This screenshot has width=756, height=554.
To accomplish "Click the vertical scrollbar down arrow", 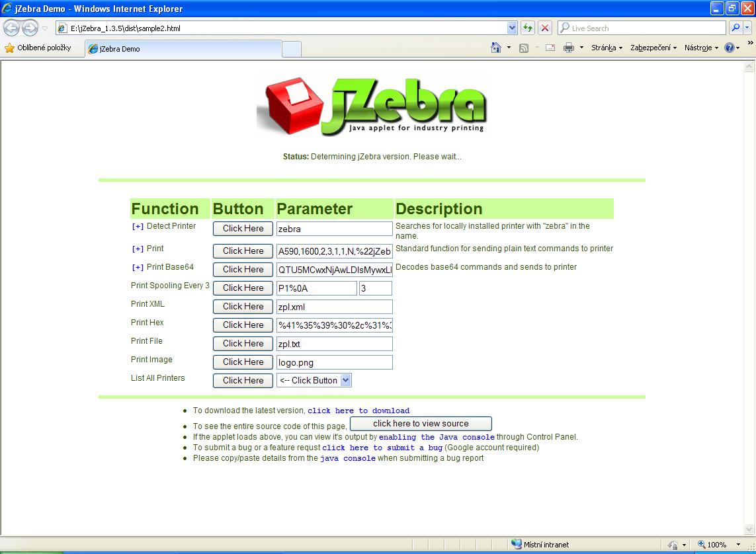I will (749, 529).
